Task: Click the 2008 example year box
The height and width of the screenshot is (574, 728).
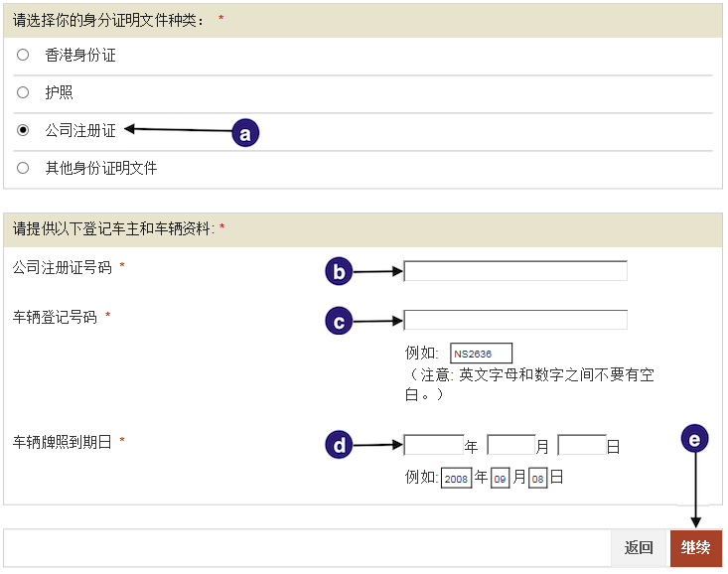Action: 457,479
